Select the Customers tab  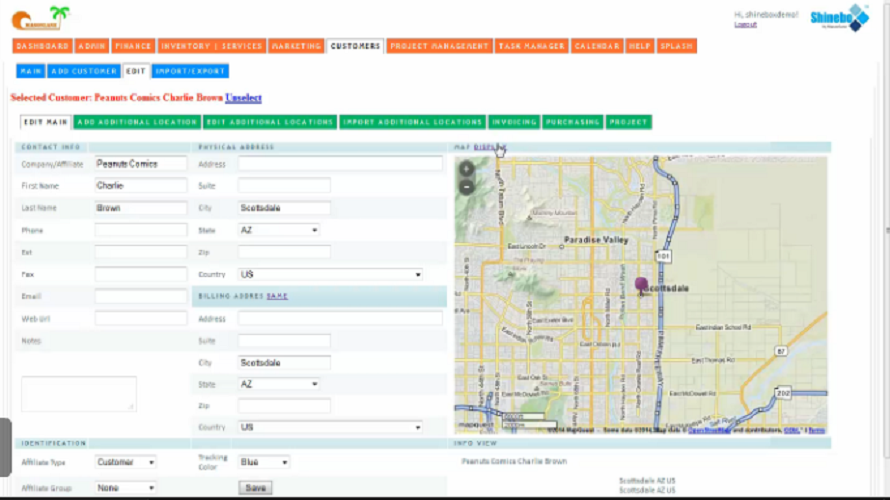(x=355, y=46)
